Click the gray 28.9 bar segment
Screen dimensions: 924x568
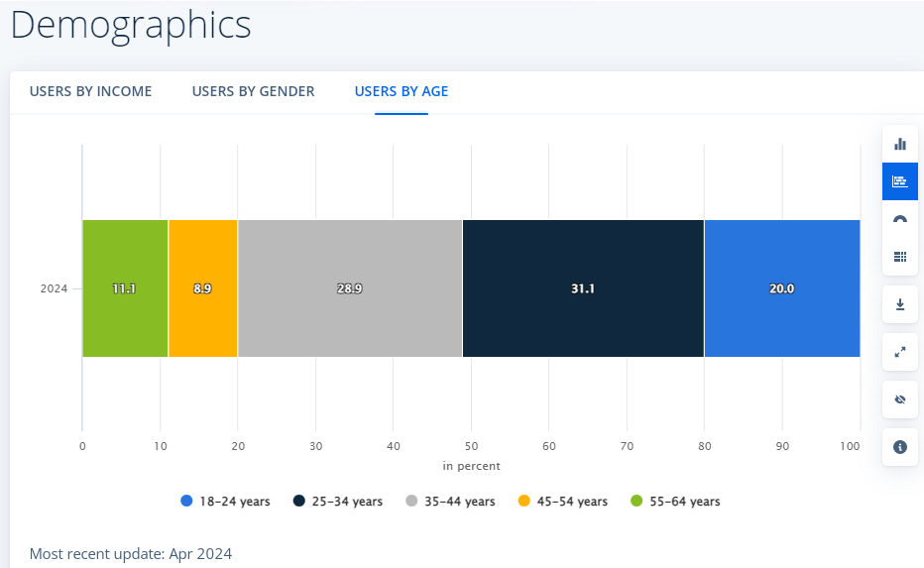pos(350,288)
